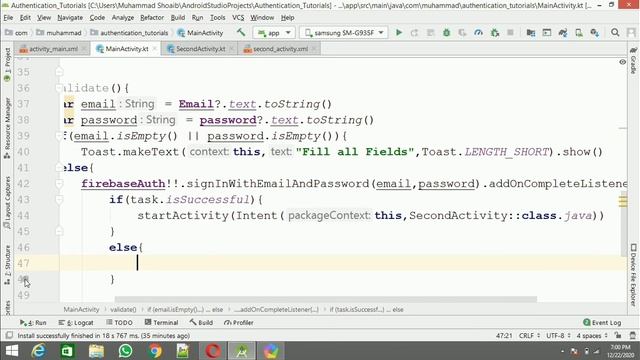Open the SDK Manager icon
Screen dimensions: 640x360
point(595,33)
